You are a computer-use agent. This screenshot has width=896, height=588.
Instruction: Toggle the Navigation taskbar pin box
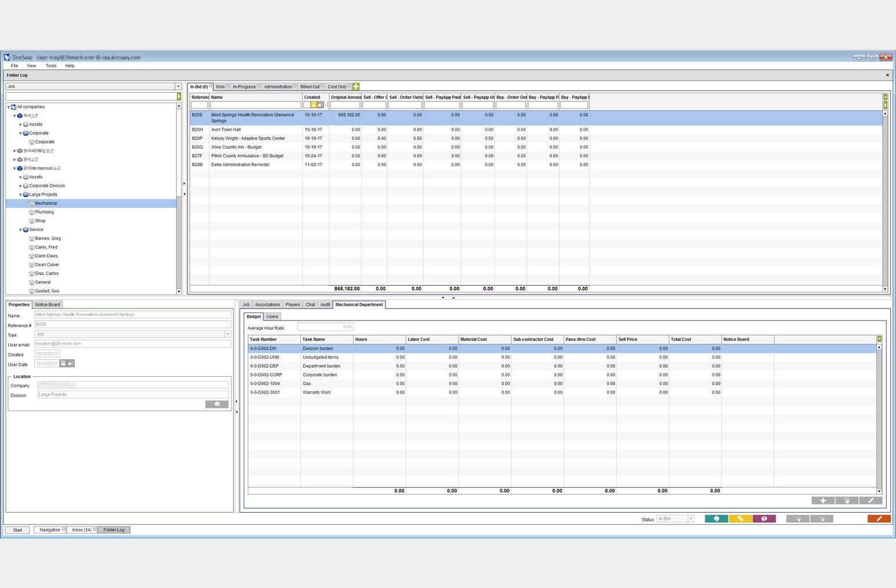click(x=63, y=529)
